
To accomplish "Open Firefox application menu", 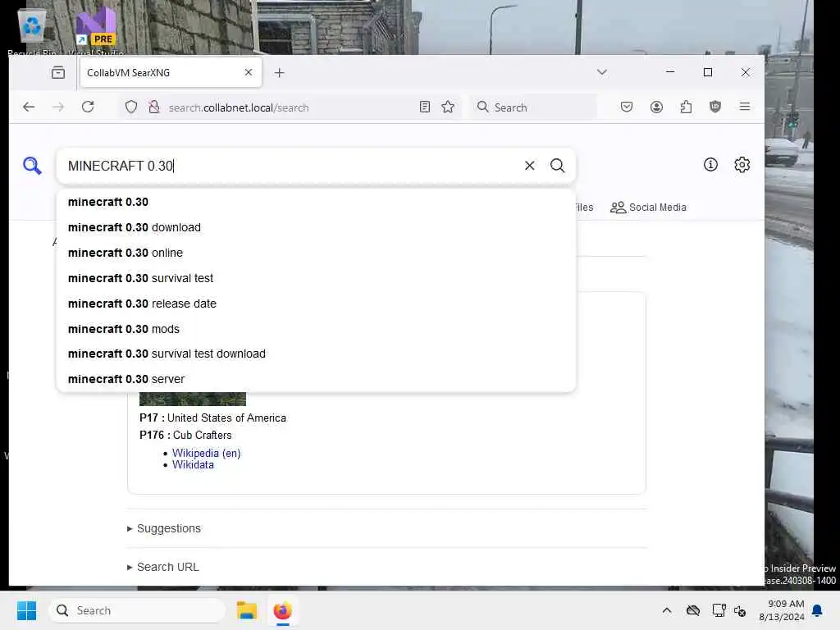I will (x=744, y=107).
